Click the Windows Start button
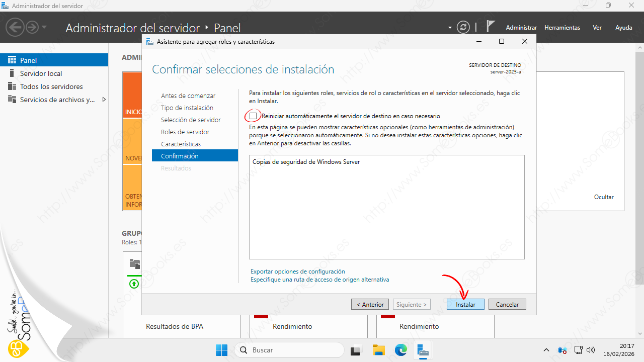644x362 pixels. (221, 350)
